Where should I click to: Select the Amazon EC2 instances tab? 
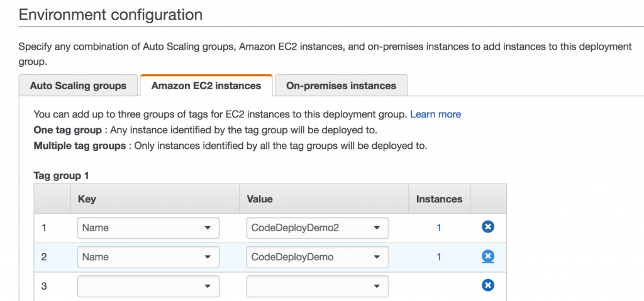point(206,85)
